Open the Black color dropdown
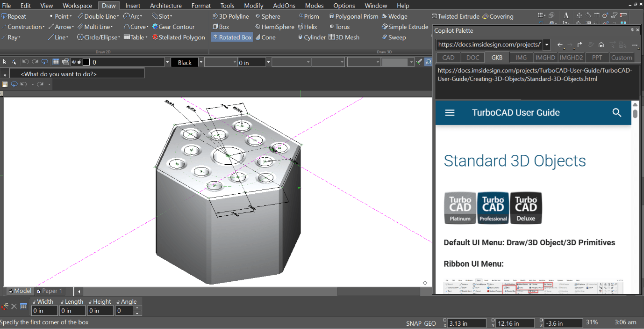The width and height of the screenshot is (644, 329). pos(201,62)
